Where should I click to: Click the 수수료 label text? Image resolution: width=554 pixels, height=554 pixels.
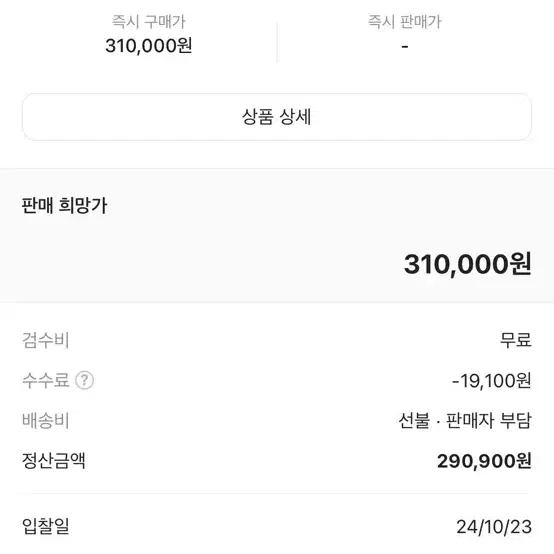pos(46,381)
